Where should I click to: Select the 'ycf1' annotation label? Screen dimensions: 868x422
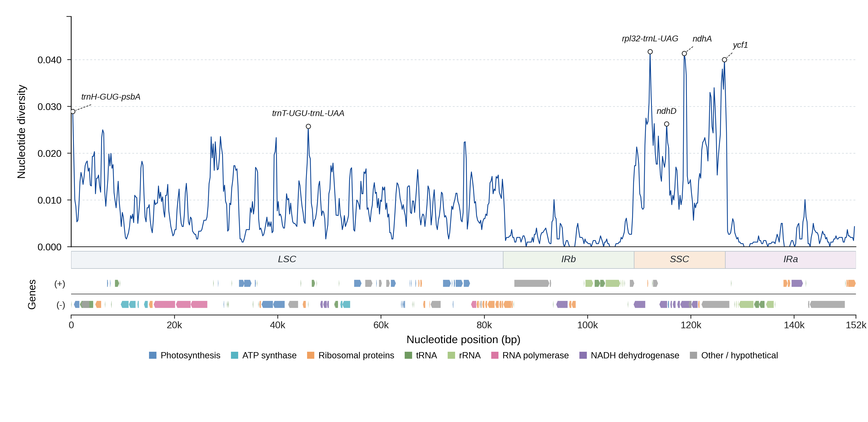pos(740,45)
